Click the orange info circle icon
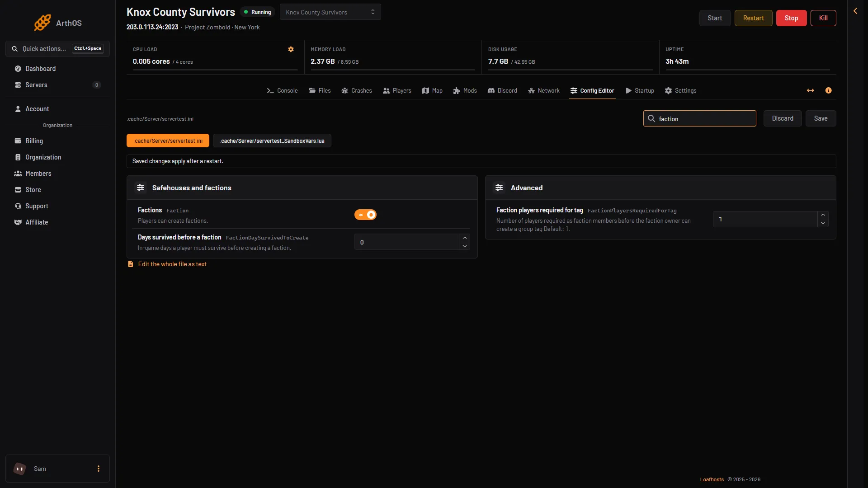 click(829, 90)
